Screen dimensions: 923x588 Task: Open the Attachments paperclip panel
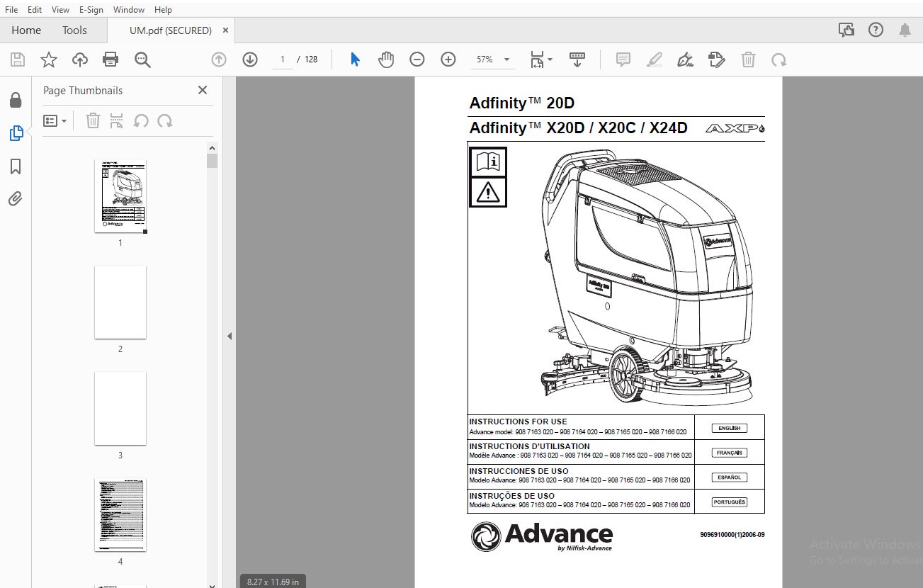tap(16, 198)
